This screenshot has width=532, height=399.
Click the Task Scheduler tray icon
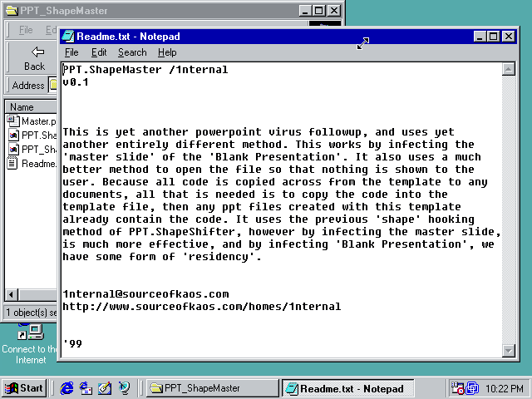click(457, 388)
